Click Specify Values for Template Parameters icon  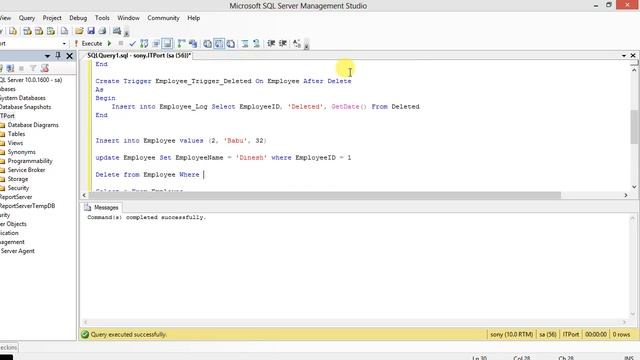coord(297,43)
